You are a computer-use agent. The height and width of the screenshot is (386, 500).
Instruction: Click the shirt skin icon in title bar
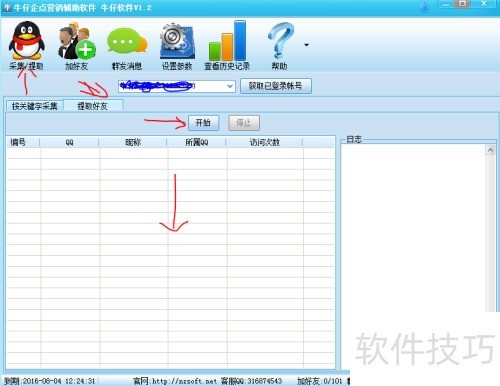click(x=425, y=7)
